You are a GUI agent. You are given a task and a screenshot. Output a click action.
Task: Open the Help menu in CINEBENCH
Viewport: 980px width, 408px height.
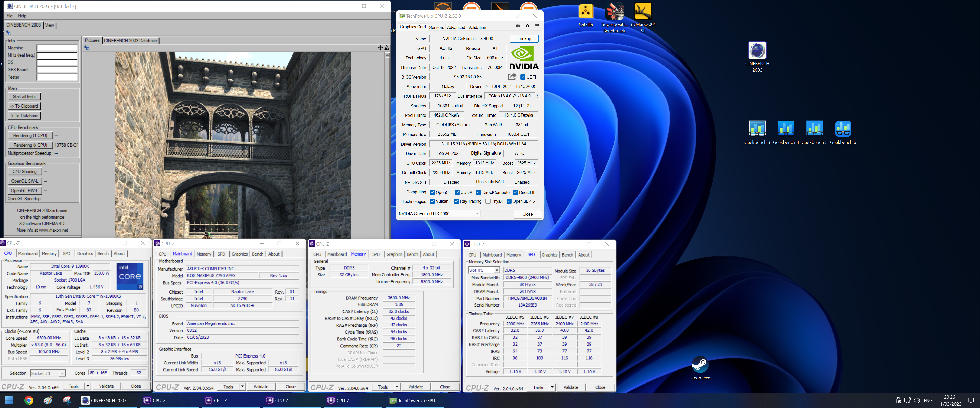coord(22,16)
